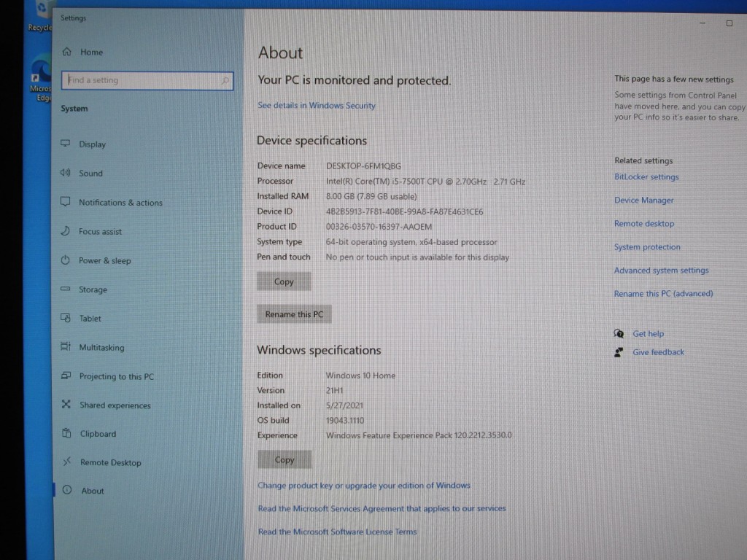747x560 pixels.
Task: Click the Storage drive icon
Action: coord(65,289)
